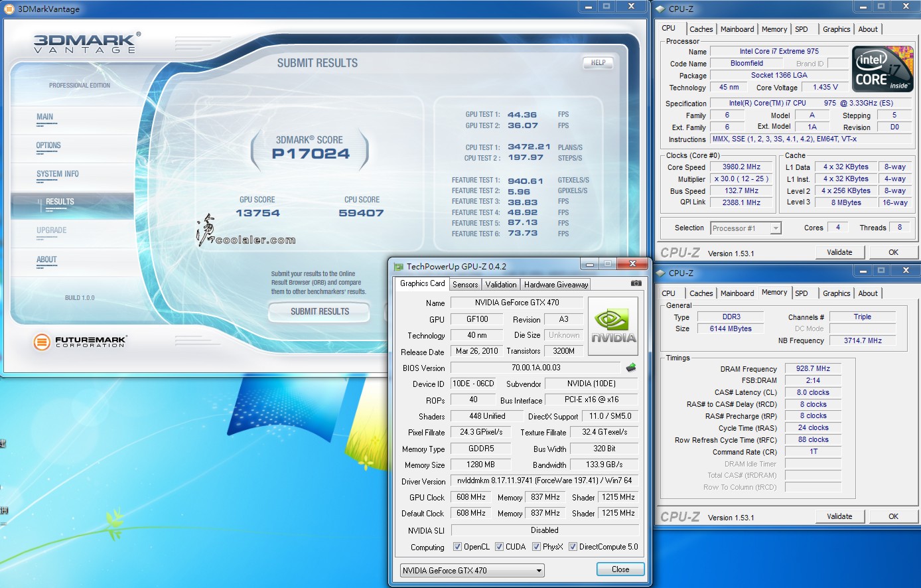
Task: Click Core Voltage value 1.435 V
Action: (825, 87)
